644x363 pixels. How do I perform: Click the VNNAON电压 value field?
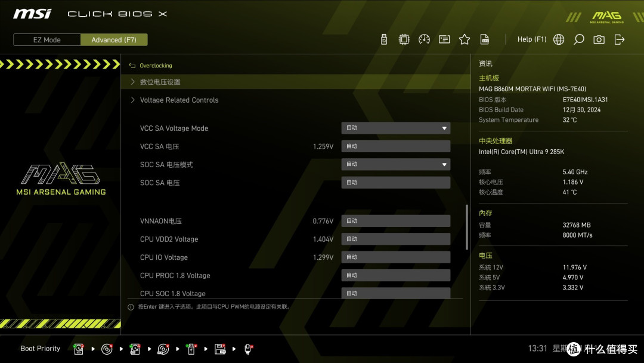[x=395, y=221]
